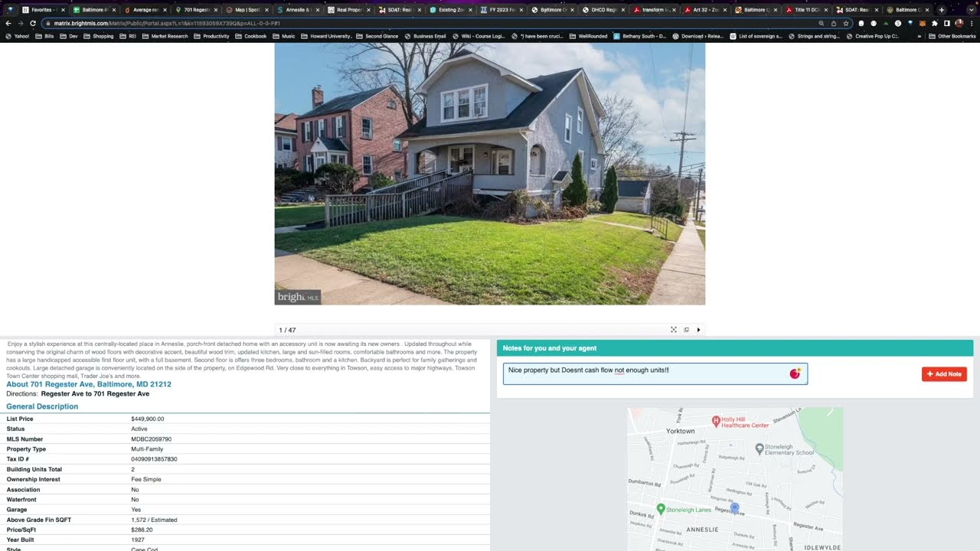Click the blue property location marker on map
This screenshot has height=551, width=980.
(x=735, y=507)
